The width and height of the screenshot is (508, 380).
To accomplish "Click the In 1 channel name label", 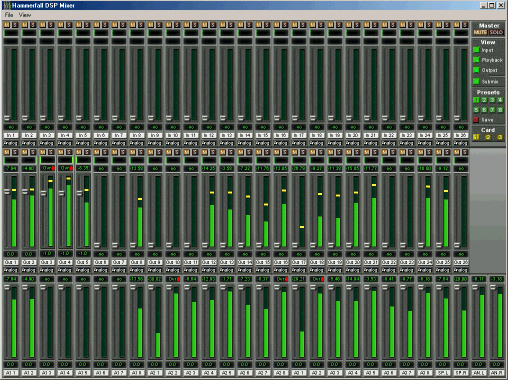I will pyautogui.click(x=11, y=135).
